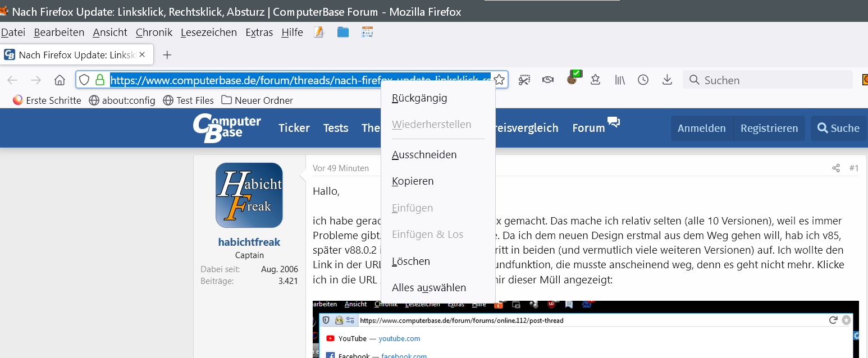Screen dimensions: 868x358
Task: Click the orange extension icon at toolbar edge
Action: tap(865, 80)
